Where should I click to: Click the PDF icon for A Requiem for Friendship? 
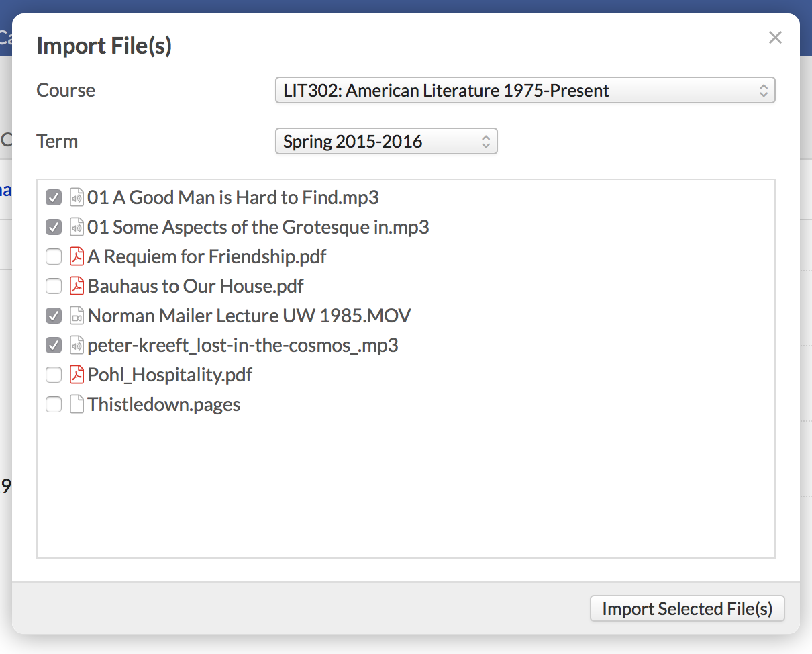click(77, 256)
